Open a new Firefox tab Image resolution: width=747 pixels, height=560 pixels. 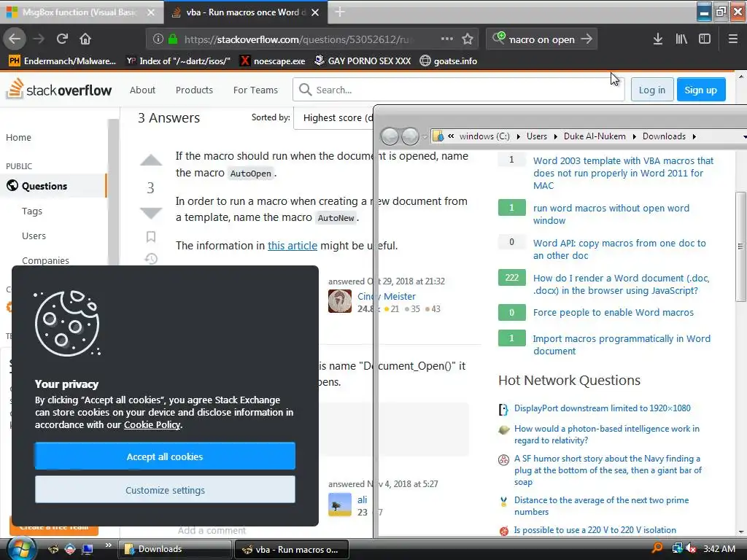(340, 12)
